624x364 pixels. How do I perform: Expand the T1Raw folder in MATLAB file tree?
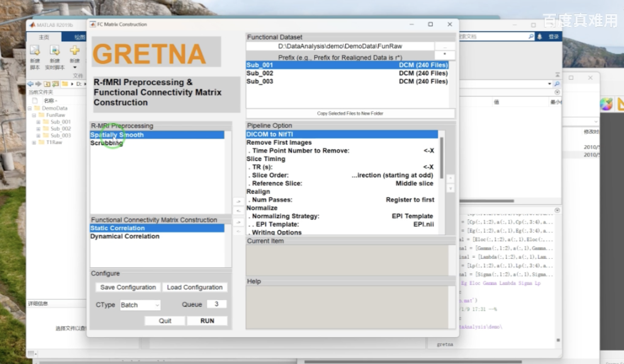(34, 143)
